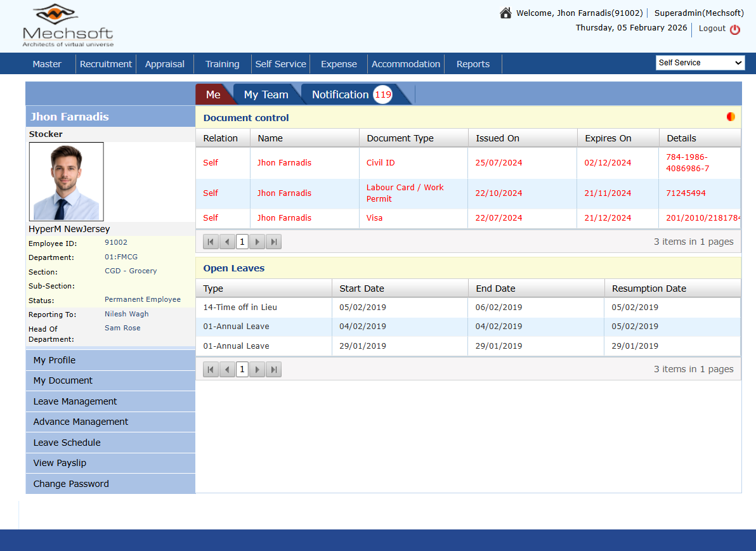Switch to the My Team tab
This screenshot has height=551, width=756.
266,94
